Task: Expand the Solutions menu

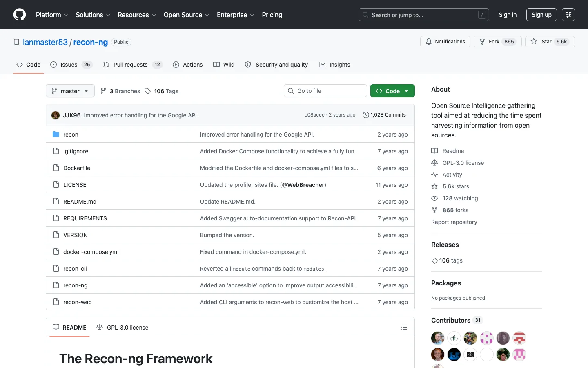Action: tap(93, 15)
